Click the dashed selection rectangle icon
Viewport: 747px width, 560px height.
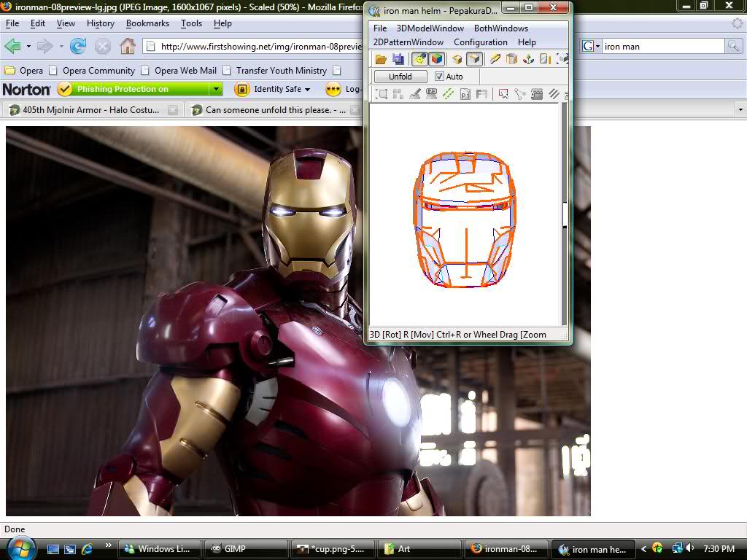pos(381,94)
